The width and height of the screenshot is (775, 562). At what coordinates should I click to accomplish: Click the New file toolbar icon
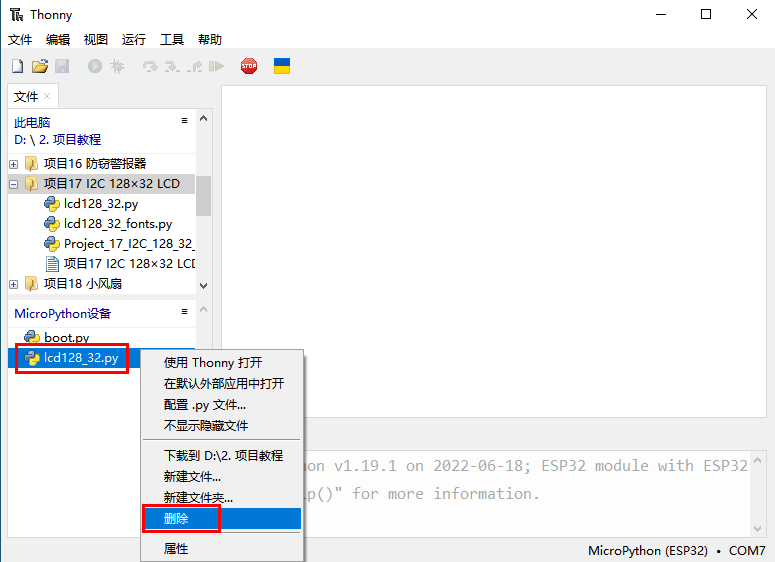17,67
